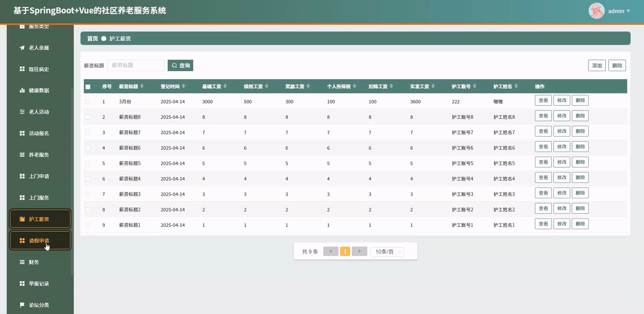Click the 查询 search button

[x=180, y=65]
